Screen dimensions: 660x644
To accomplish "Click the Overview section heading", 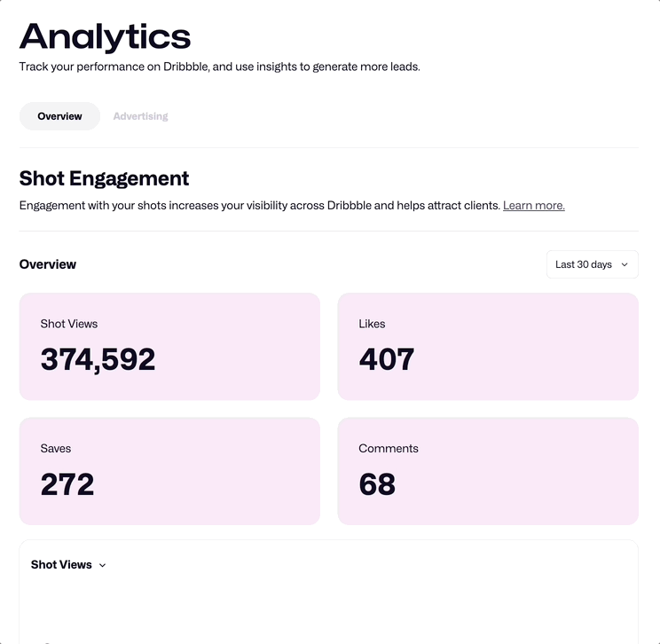I will click(48, 264).
